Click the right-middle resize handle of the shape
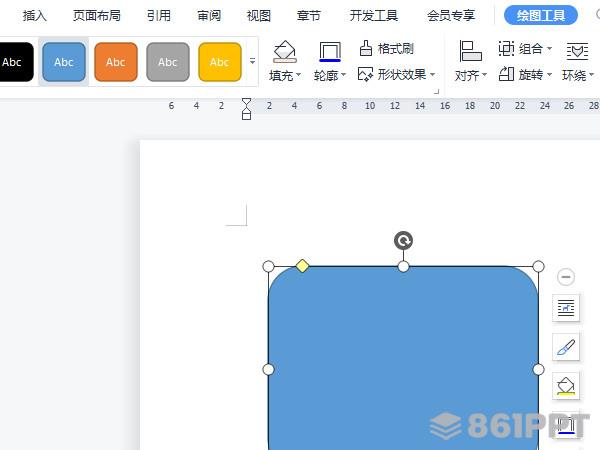This screenshot has width=600, height=450. click(538, 369)
